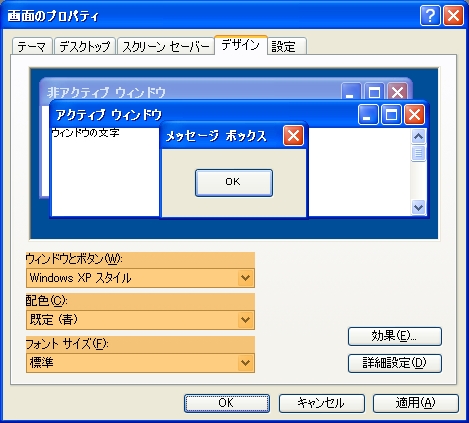This screenshot has height=423, width=469.
Task: Click the 効果(E)... button
Action: [395, 336]
